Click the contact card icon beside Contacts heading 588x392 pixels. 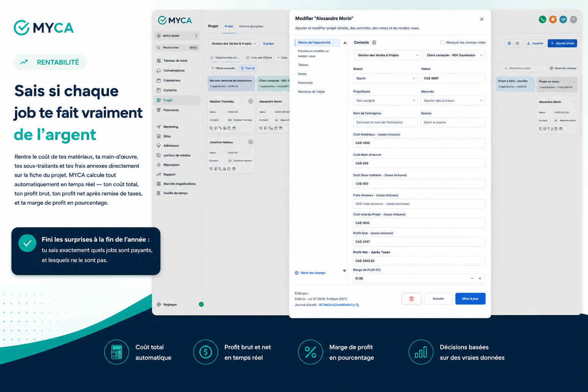tap(374, 42)
